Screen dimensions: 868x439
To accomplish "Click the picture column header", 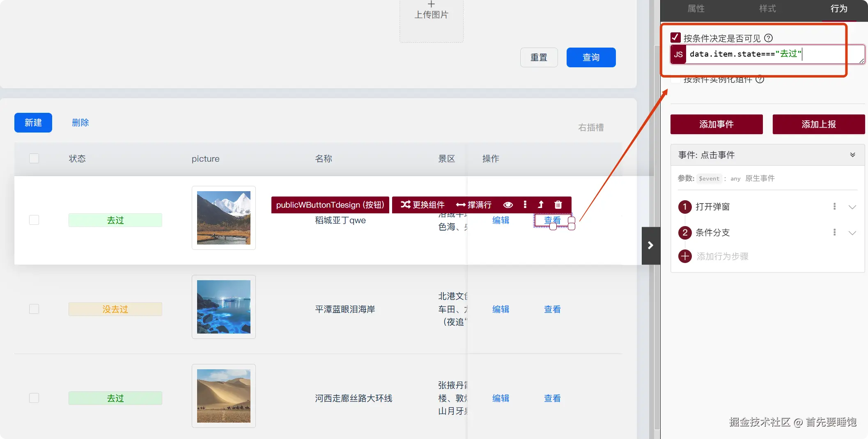I will pyautogui.click(x=206, y=159).
